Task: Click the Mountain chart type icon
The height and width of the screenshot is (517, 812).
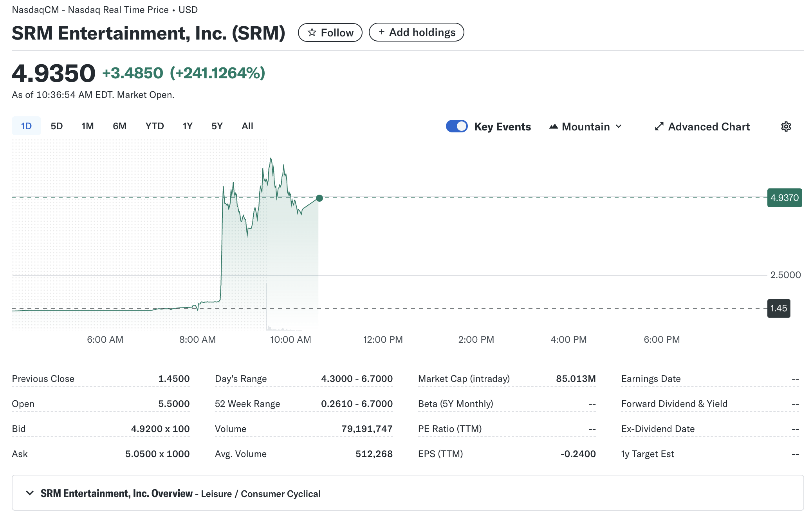Action: pos(553,127)
